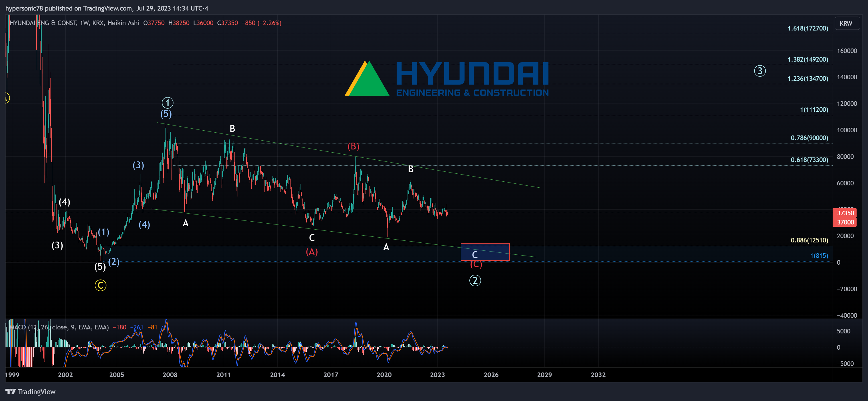
Task: Click the 2032 time axis label
Action: pos(598,375)
